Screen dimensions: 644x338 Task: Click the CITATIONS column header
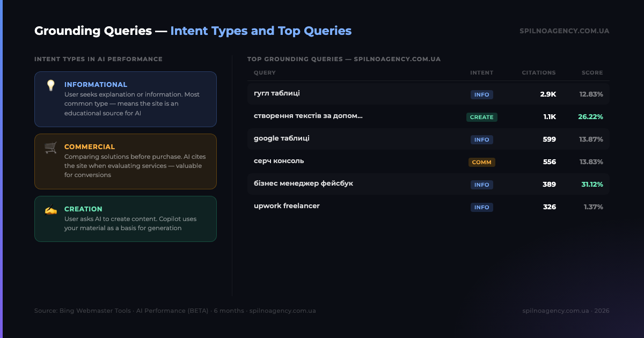coord(539,73)
